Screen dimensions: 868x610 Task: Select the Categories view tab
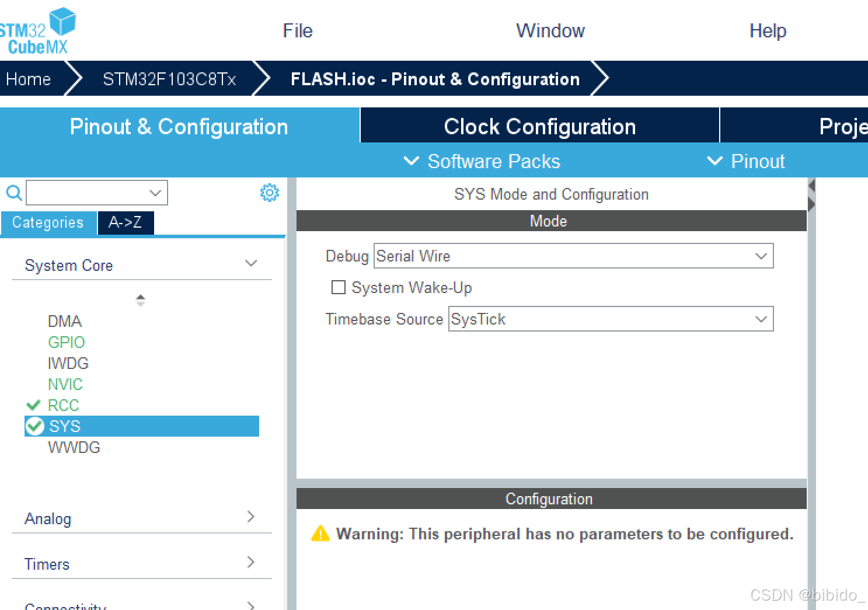tap(48, 222)
